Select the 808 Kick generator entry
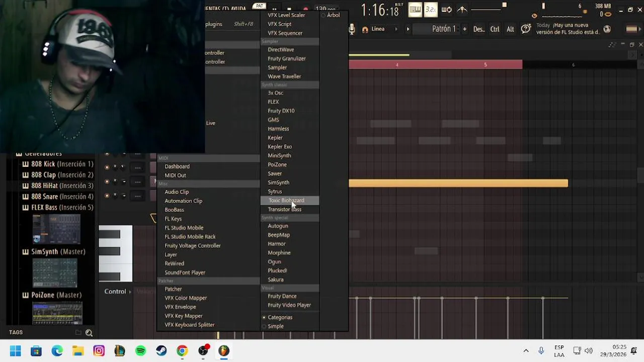This screenshot has width=644, height=362. [x=58, y=164]
